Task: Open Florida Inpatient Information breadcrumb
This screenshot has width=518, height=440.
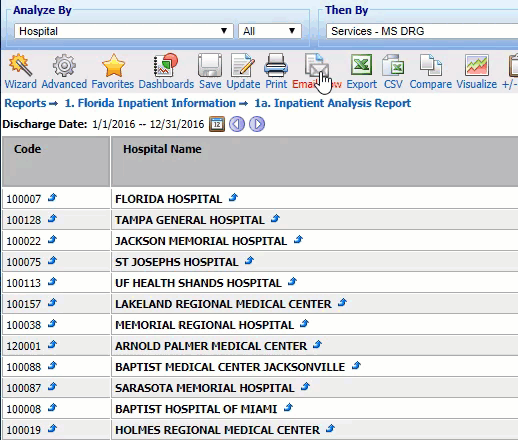Action: pos(150,103)
